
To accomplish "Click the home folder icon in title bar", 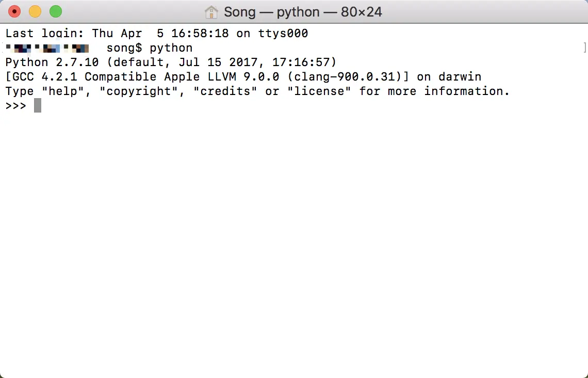I will 211,11.
